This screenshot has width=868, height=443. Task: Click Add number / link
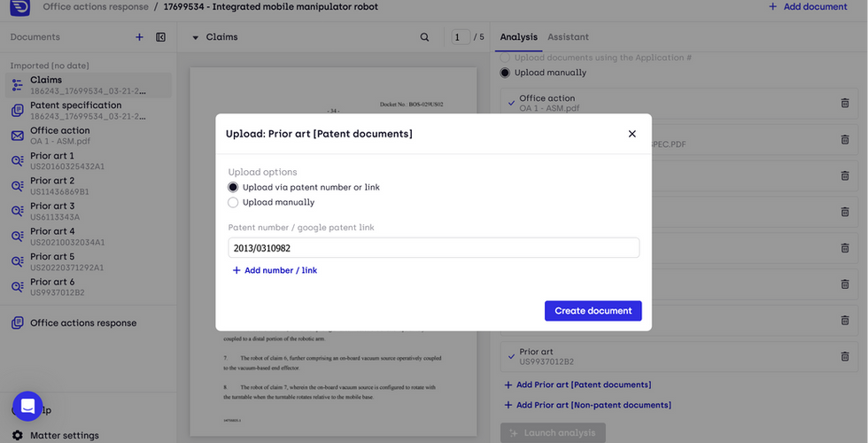click(x=275, y=270)
